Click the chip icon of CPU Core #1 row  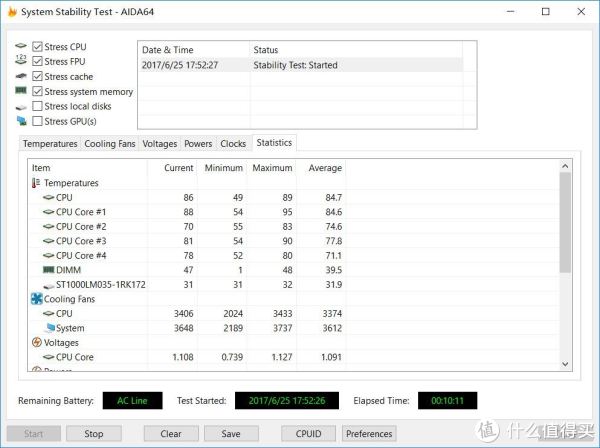coord(49,212)
